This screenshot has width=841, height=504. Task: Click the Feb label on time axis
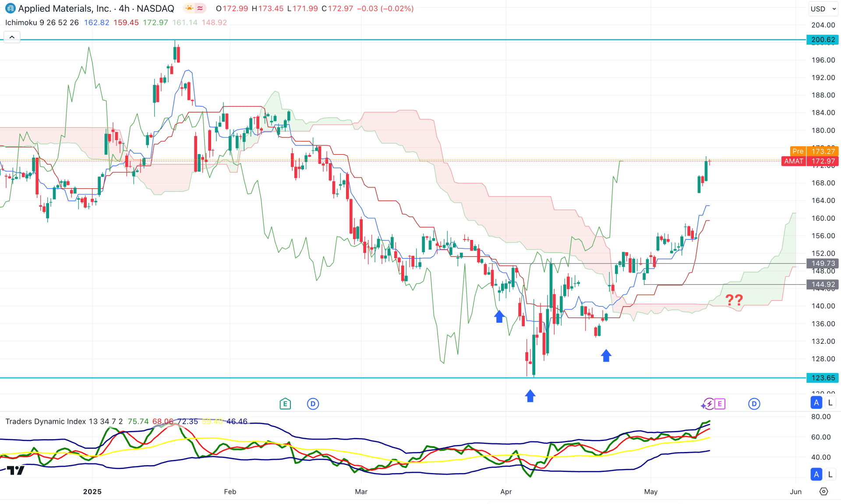(x=230, y=492)
